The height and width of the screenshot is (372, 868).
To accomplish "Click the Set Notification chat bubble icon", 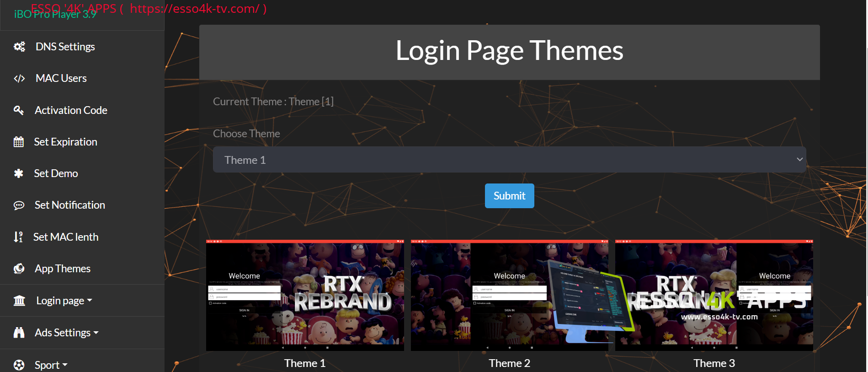I will tap(19, 205).
